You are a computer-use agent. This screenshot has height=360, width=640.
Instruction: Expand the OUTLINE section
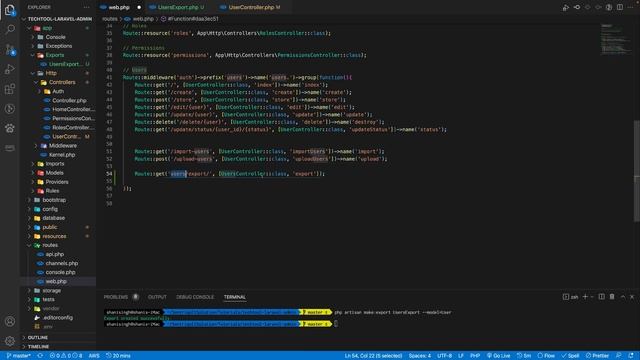tap(59, 338)
